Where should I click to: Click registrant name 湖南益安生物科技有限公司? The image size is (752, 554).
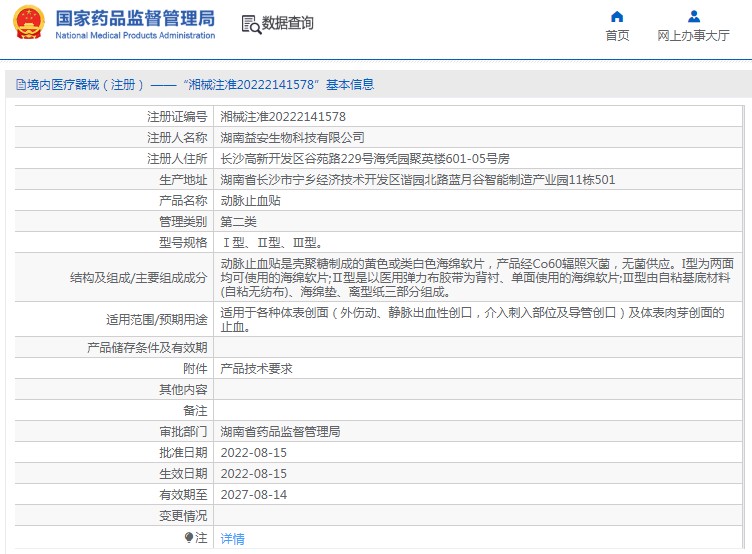click(x=292, y=138)
